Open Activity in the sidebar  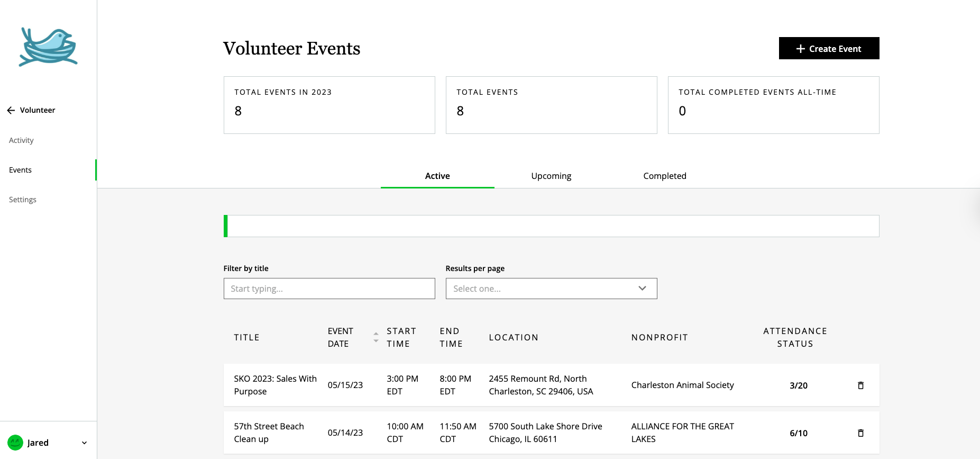coord(21,140)
